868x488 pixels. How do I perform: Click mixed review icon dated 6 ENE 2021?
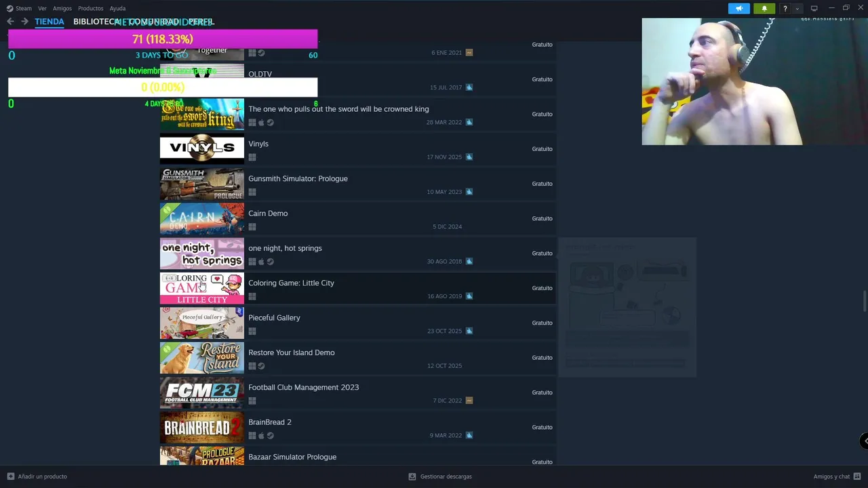point(469,53)
